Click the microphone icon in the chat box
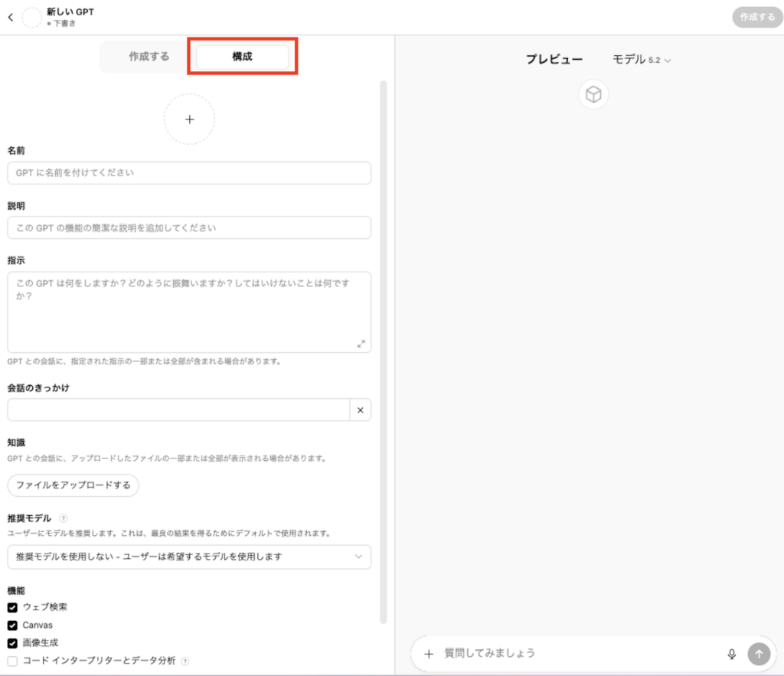 (731, 654)
